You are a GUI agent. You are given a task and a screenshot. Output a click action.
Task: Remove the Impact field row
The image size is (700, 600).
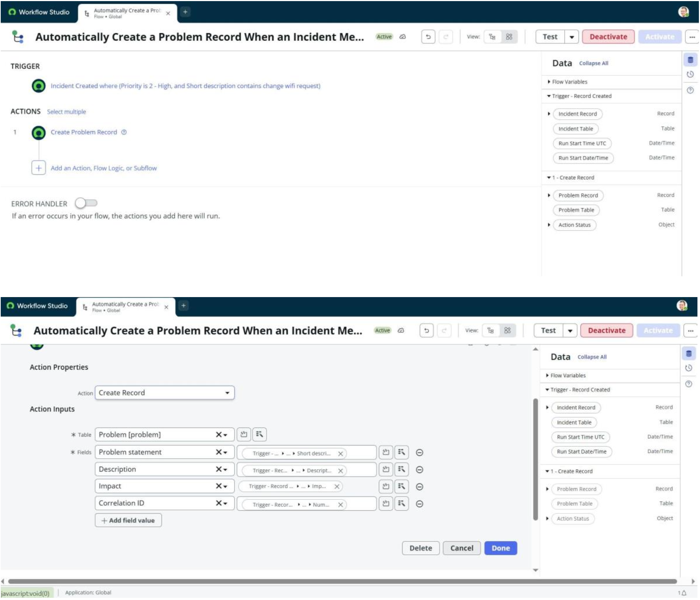point(419,487)
